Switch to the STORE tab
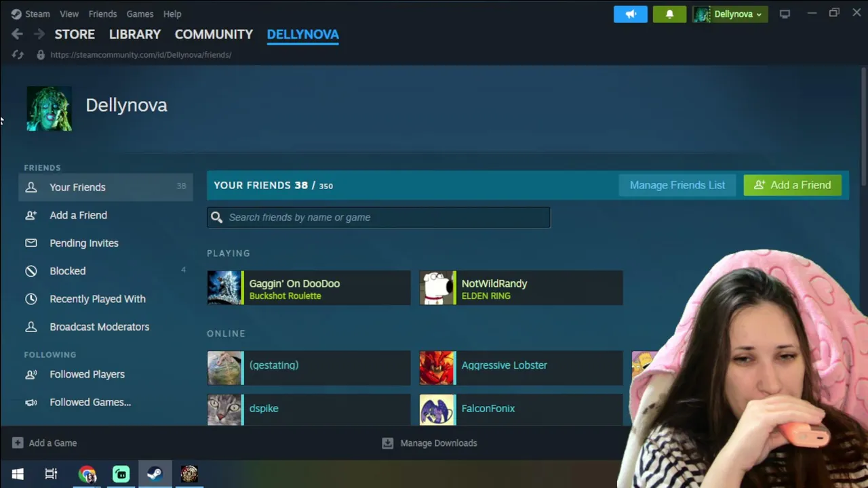Screen dimensions: 868x488 [x=75, y=34]
